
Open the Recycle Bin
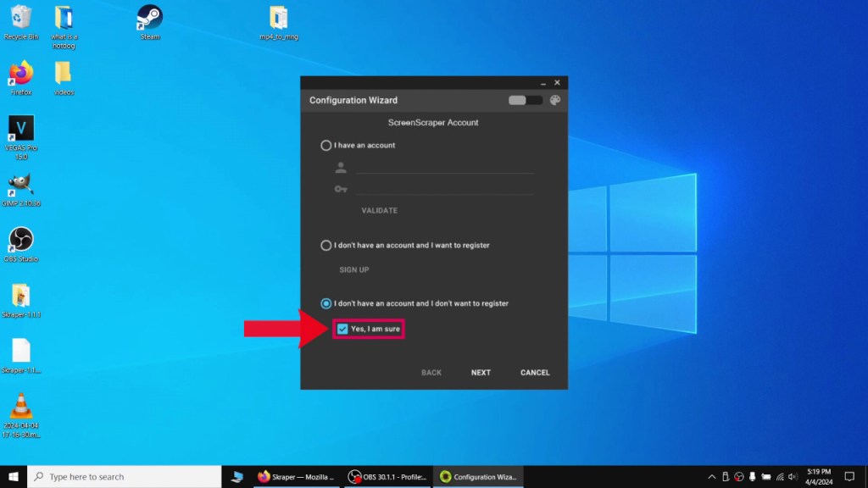click(21, 20)
